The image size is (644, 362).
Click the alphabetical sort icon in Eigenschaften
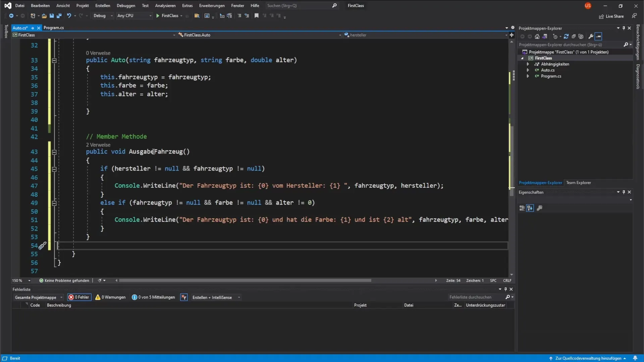(x=530, y=208)
